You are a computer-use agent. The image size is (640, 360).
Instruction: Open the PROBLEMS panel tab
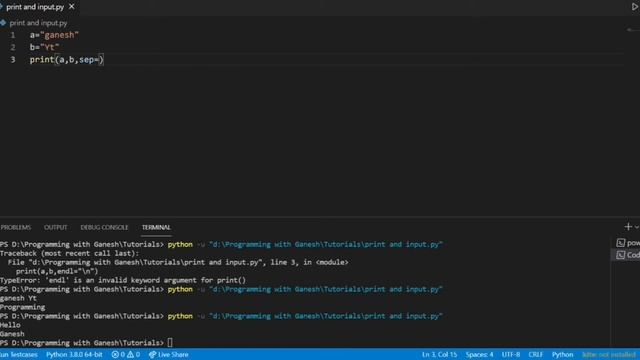coord(16,227)
